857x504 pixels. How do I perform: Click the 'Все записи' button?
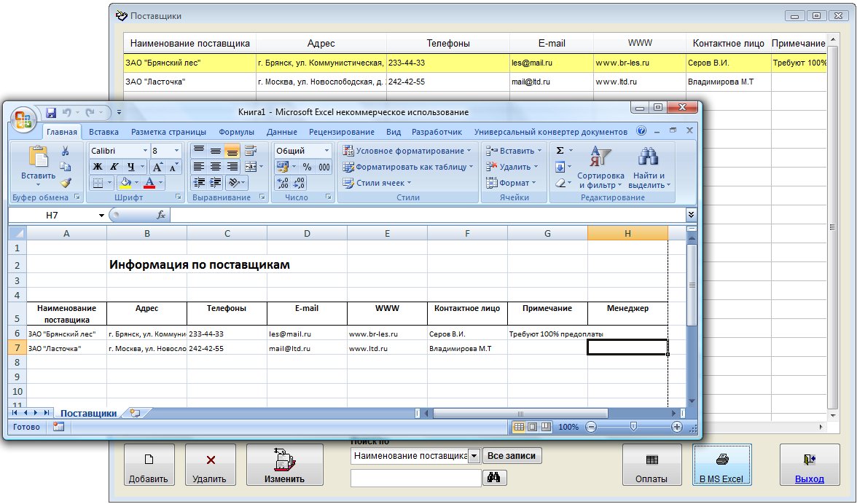(513, 456)
